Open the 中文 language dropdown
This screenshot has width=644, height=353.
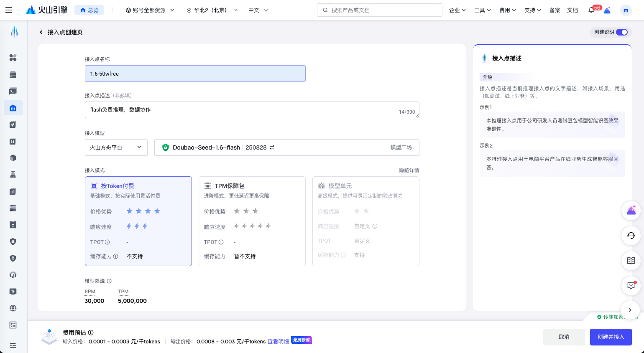258,10
